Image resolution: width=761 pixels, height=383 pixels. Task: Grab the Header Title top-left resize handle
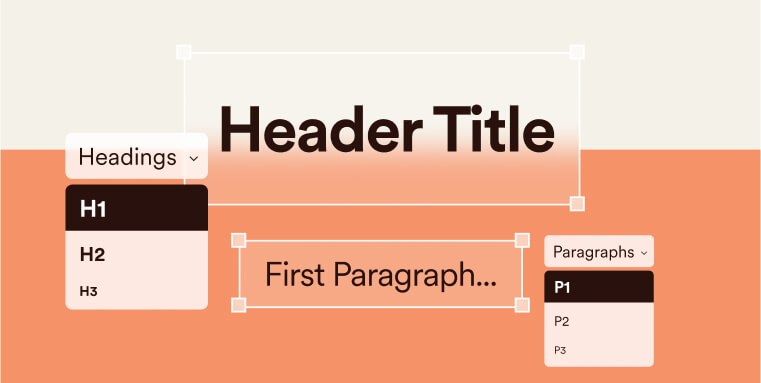click(x=183, y=52)
